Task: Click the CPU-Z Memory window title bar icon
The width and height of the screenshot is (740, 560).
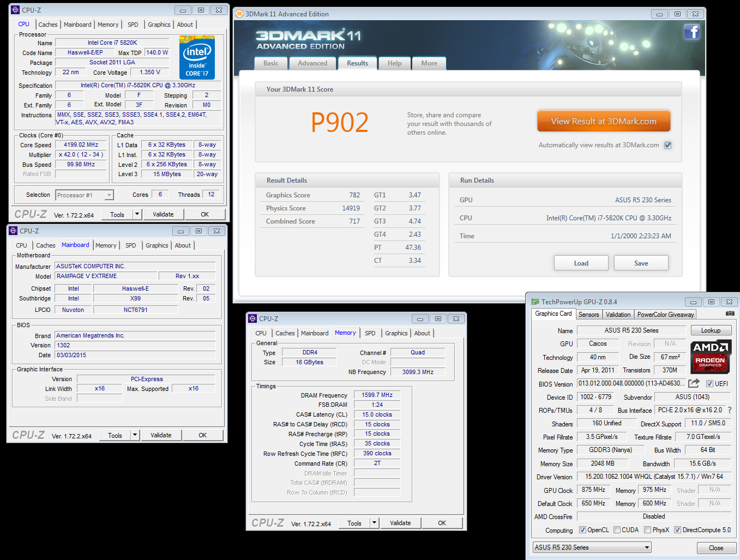Action: point(252,318)
